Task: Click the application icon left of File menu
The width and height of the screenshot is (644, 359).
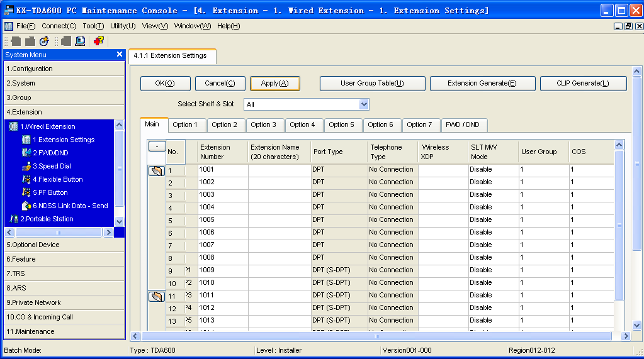Action: (x=9, y=26)
